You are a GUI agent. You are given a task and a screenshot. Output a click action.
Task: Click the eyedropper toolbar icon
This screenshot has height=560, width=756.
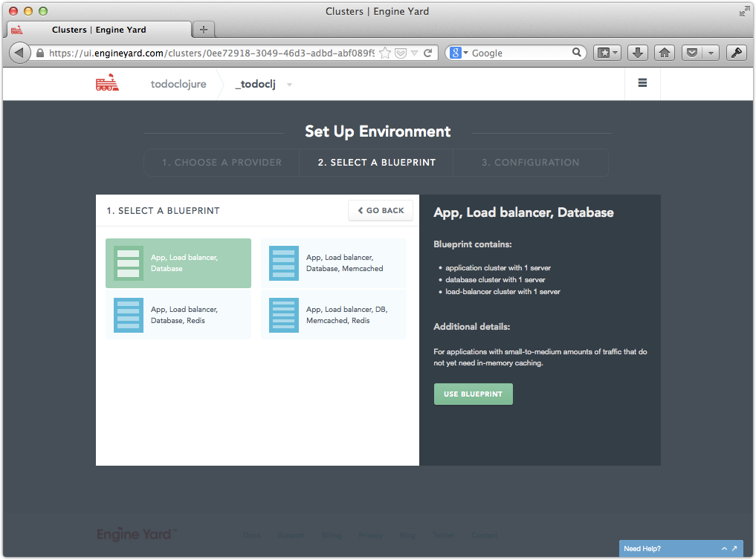(x=736, y=53)
